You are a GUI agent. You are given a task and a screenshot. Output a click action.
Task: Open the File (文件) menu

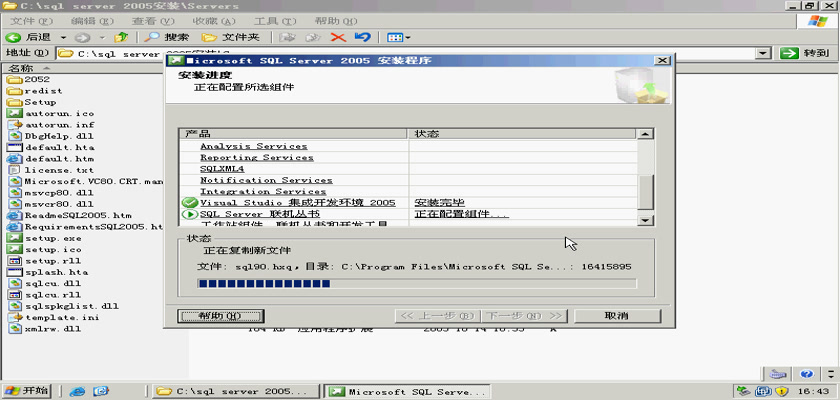[x=32, y=21]
